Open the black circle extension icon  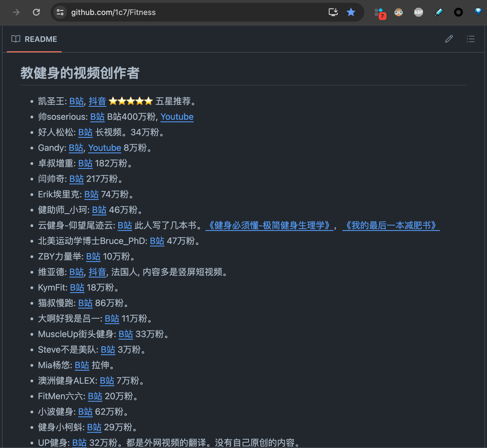point(458,12)
